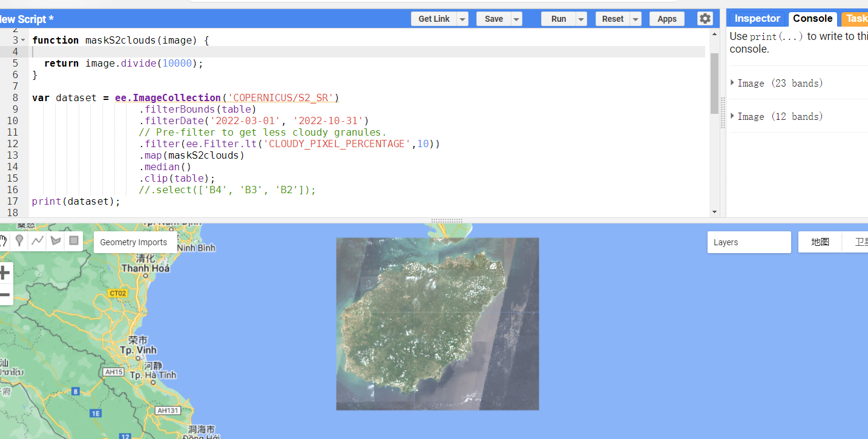Zoom in on the map

(x=5, y=273)
